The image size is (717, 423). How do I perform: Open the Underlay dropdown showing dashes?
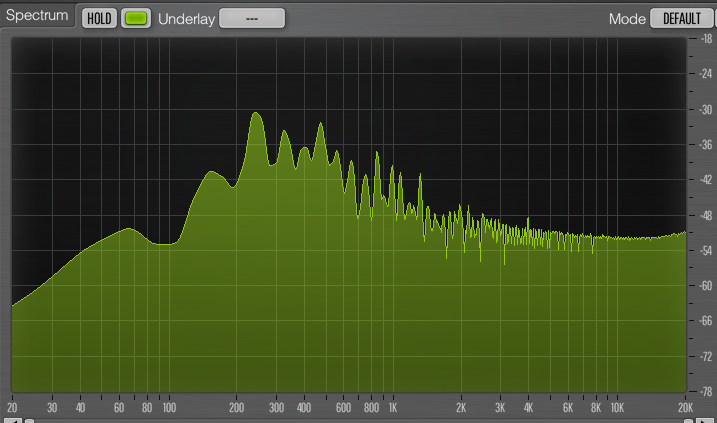(x=251, y=18)
